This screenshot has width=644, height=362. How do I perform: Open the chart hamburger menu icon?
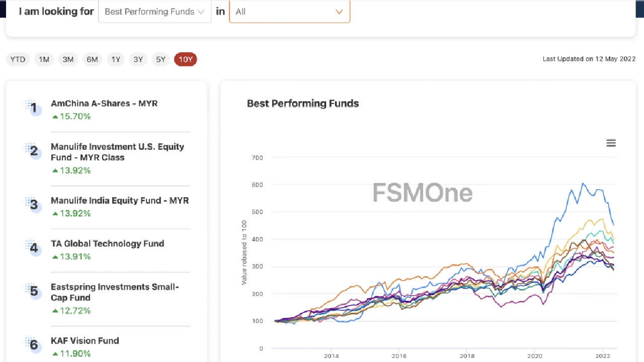tap(611, 143)
